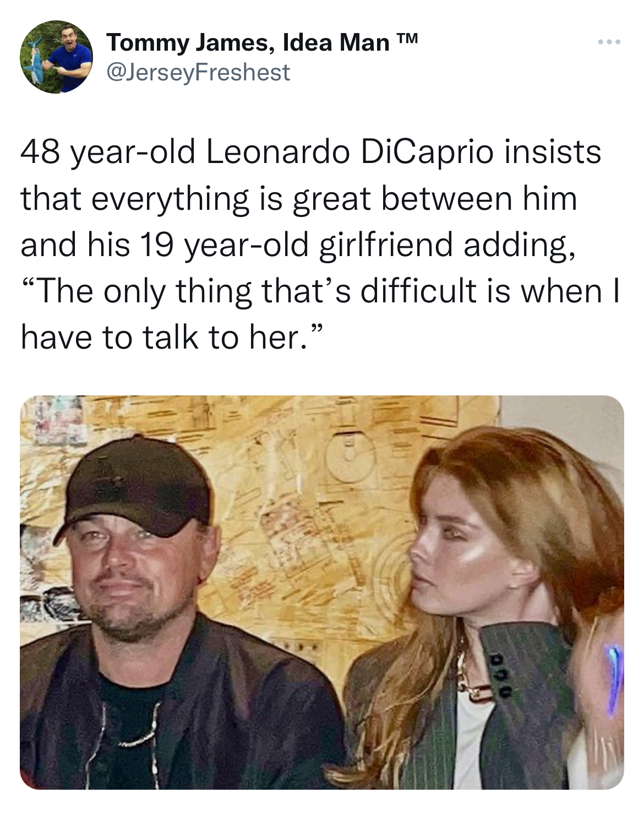
Task: Open Tommy James profile avatar
Action: [x=57, y=57]
